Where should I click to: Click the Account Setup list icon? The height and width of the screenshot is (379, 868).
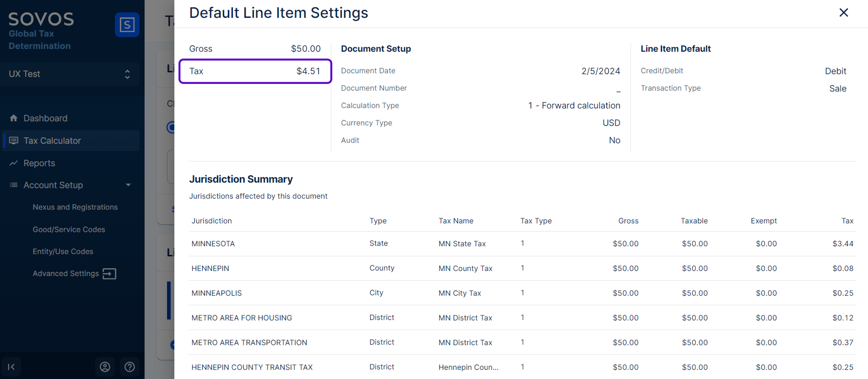coord(14,185)
